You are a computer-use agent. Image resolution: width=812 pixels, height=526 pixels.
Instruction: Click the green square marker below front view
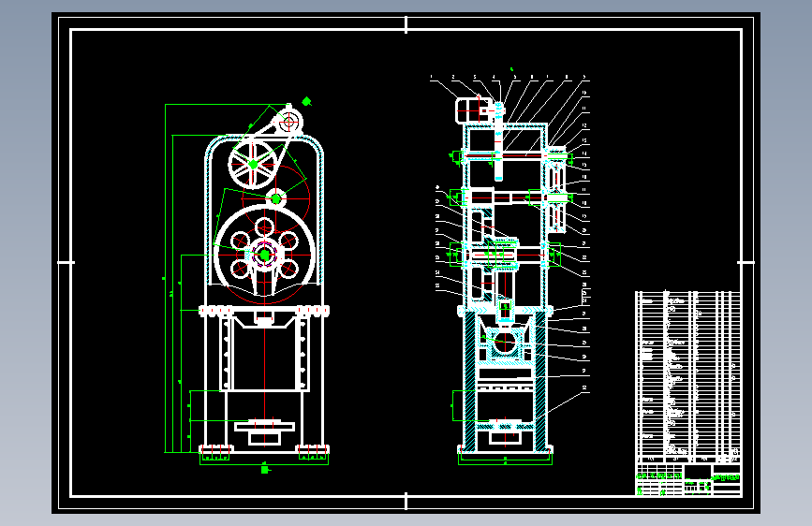coord(265,470)
